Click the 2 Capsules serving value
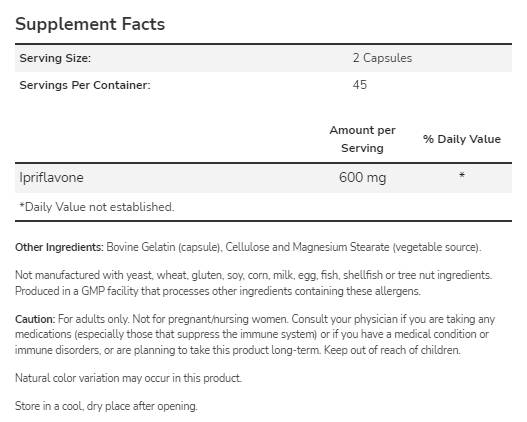Viewport: 527px width, 422px height. [382, 58]
